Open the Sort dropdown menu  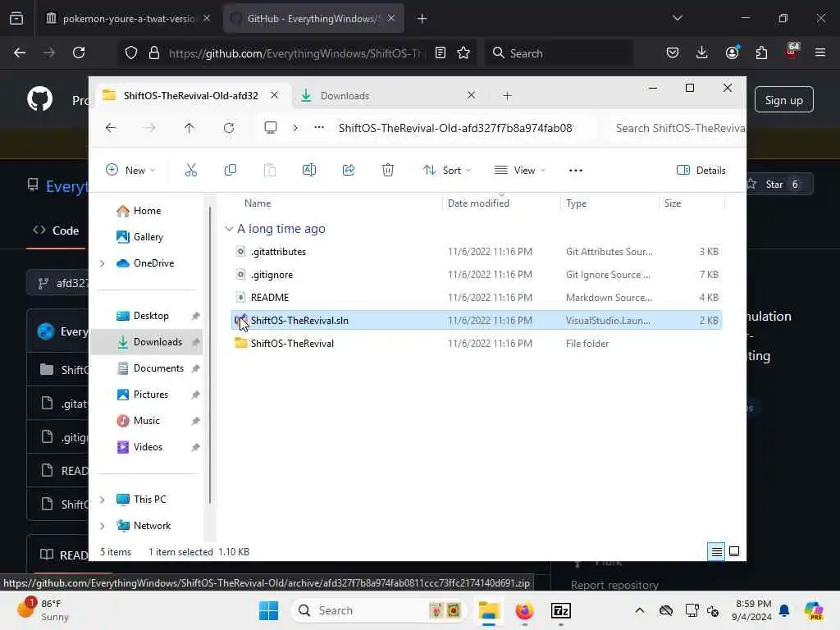[x=447, y=171]
